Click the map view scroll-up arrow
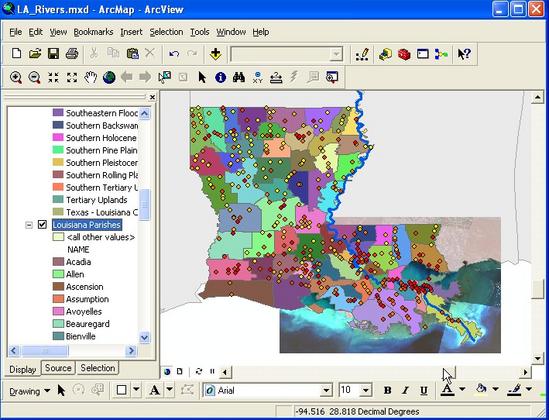 pyautogui.click(x=537, y=98)
